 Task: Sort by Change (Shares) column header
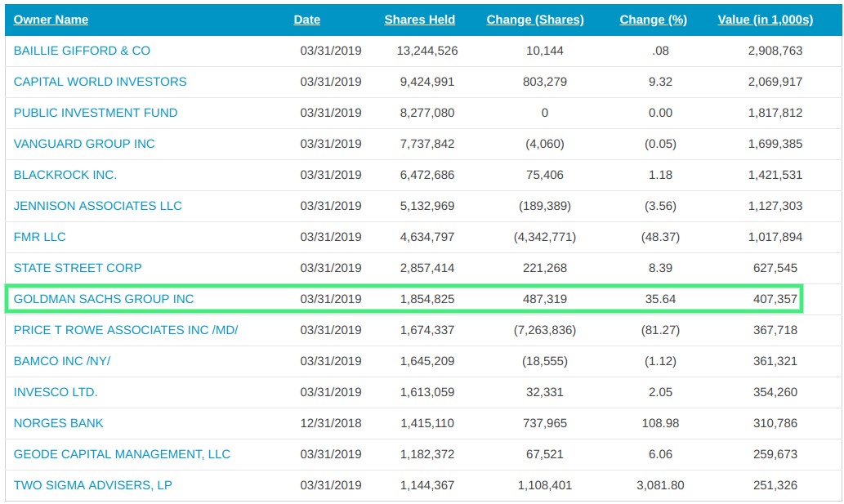pos(535,20)
